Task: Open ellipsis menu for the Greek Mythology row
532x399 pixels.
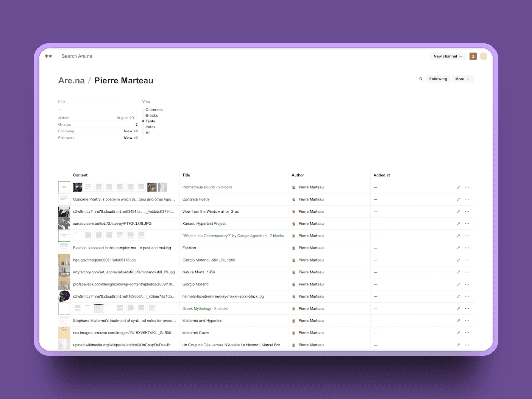Action: pos(467,309)
